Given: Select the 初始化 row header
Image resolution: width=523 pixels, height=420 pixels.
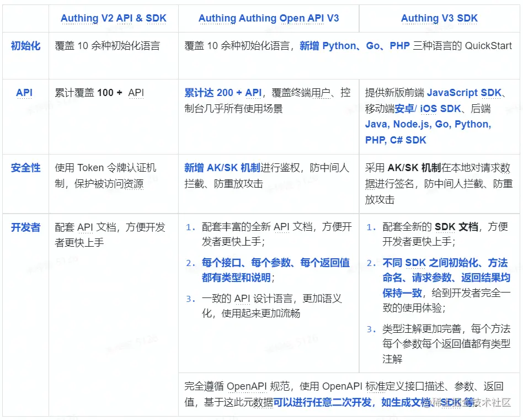Looking at the screenshot, I should (x=25, y=46).
